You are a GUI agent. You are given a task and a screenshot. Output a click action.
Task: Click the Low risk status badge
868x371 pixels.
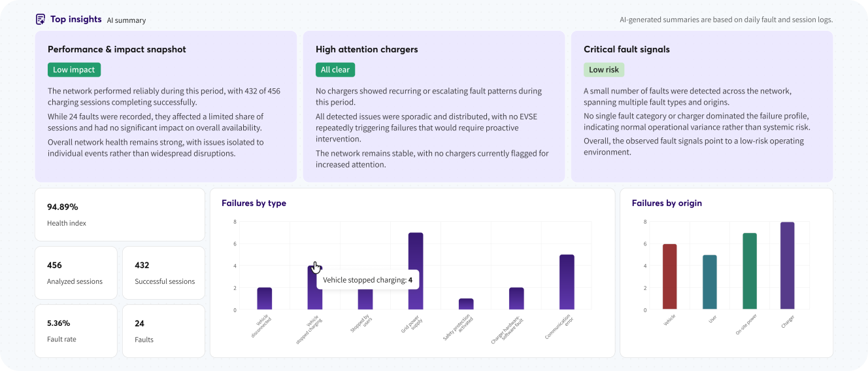[604, 70]
